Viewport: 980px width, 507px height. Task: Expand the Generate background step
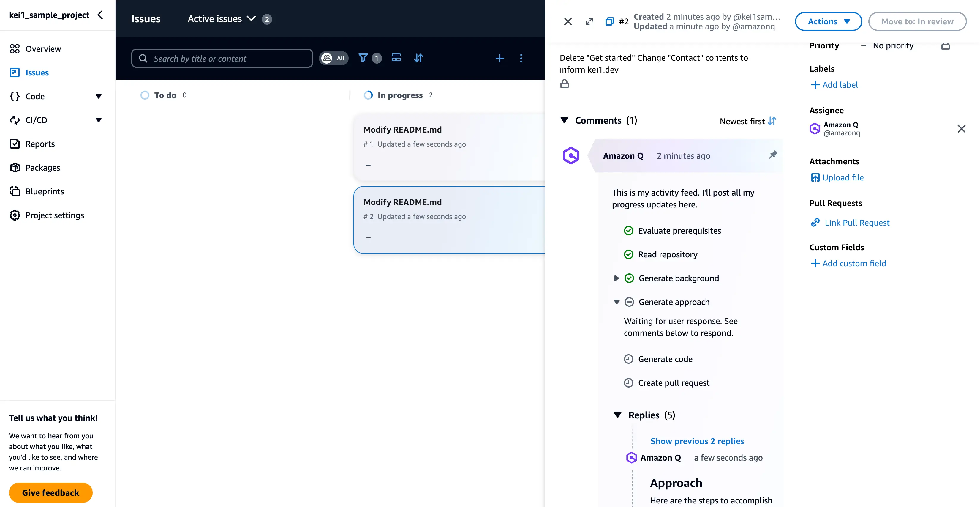(617, 278)
